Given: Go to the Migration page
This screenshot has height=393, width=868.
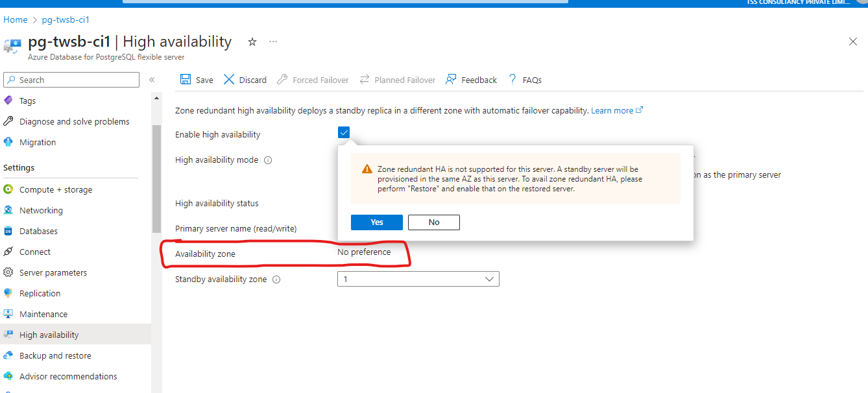Looking at the screenshot, I should pyautogui.click(x=38, y=142).
